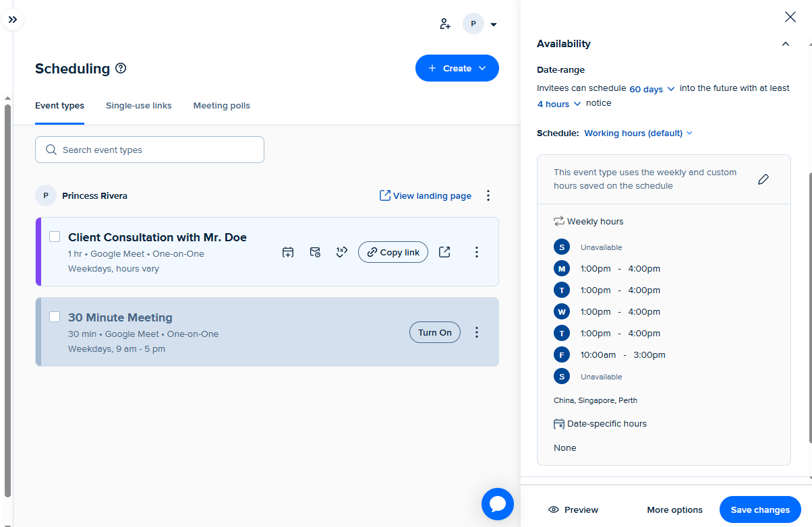This screenshot has width=812, height=527.
Task: Open the Client Consultation with Mr. Doe title
Action: (157, 237)
